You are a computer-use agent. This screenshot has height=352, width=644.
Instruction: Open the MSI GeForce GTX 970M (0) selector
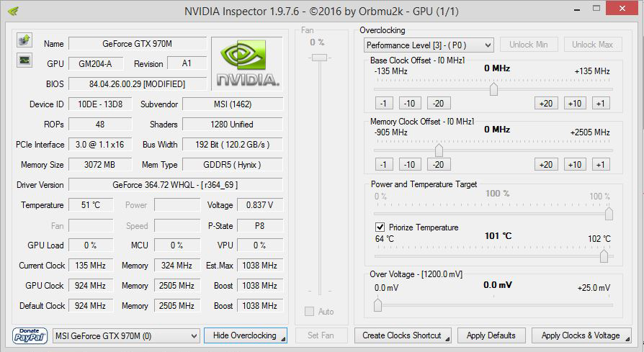(126, 336)
